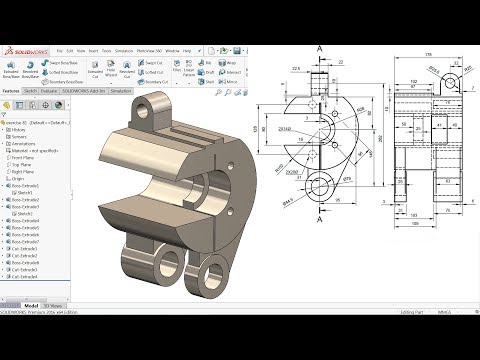Collapse the Boss-Extrude1 feature node
Image resolution: width=480 pixels, height=360 pixels.
coord(3,186)
